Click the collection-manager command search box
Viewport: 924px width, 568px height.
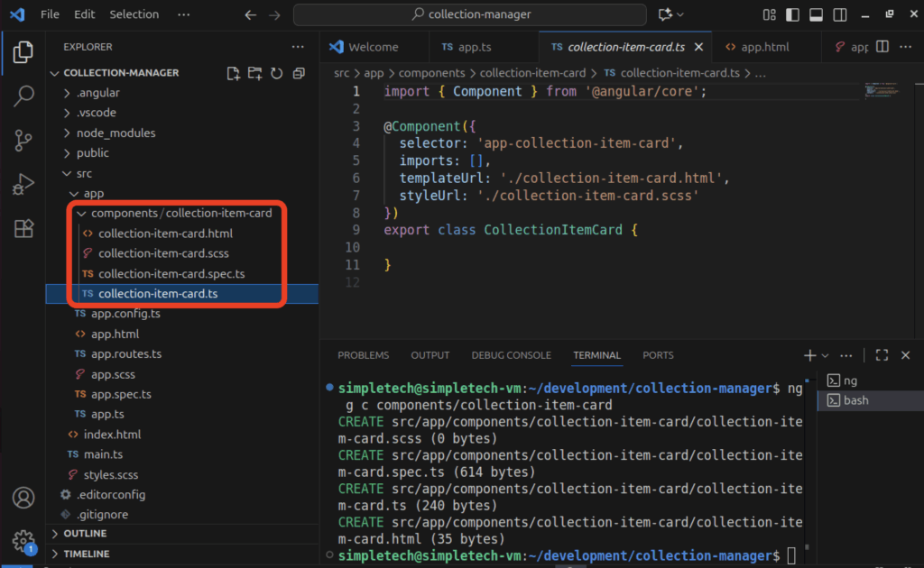(469, 14)
